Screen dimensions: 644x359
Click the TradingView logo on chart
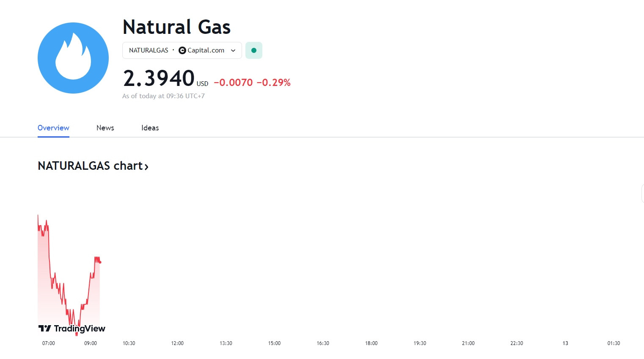tap(72, 329)
